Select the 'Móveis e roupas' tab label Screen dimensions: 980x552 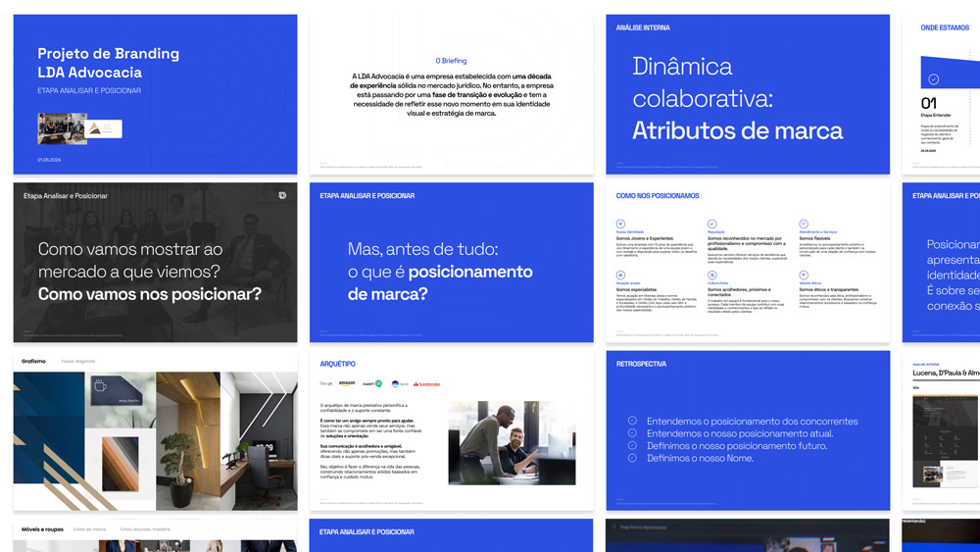click(42, 529)
